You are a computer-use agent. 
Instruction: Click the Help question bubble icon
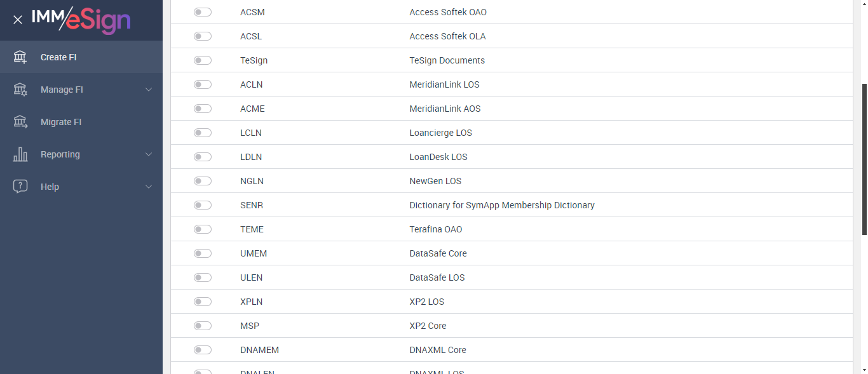click(20, 187)
